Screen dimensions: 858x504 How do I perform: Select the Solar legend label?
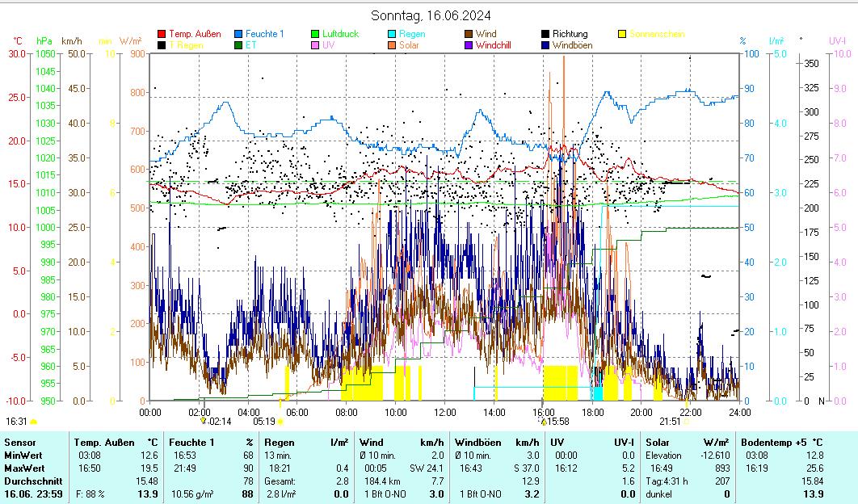point(409,45)
